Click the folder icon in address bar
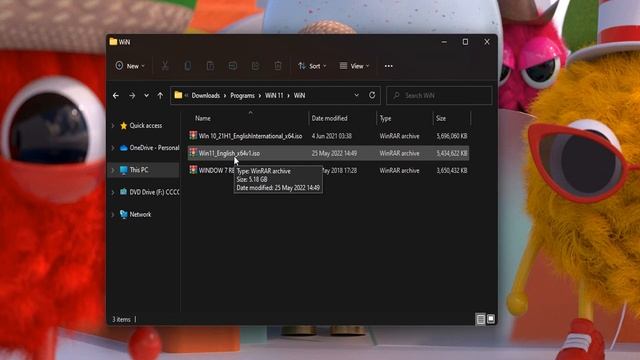This screenshot has width=640, height=360. [x=178, y=95]
